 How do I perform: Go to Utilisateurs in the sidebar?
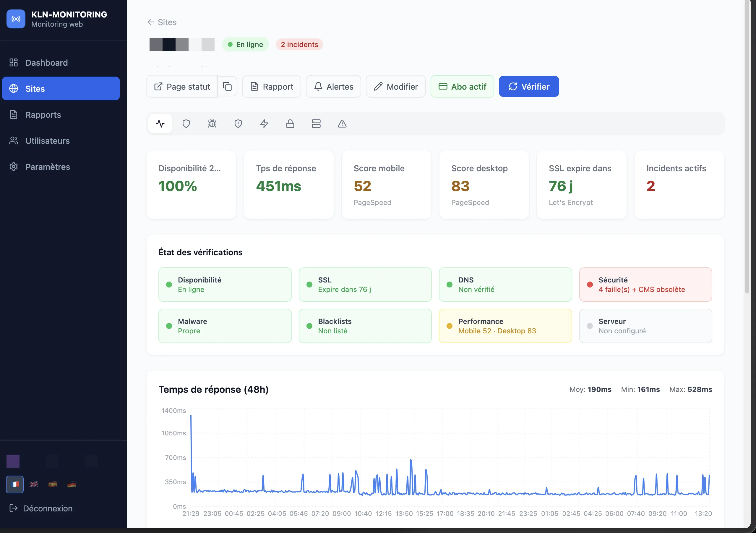(61, 141)
